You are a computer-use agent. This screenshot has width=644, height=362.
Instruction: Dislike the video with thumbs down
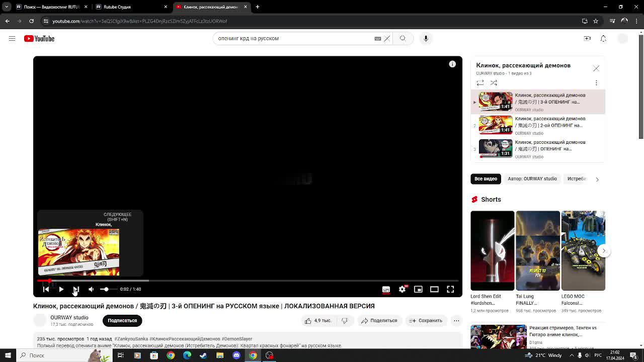click(x=345, y=321)
